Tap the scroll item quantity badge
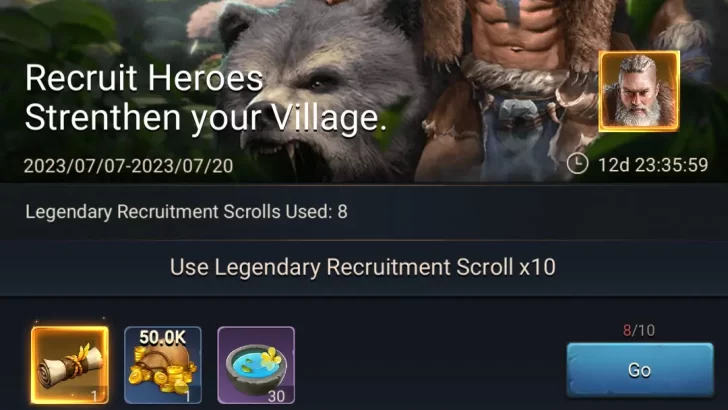Image resolution: width=728 pixels, height=410 pixels. point(94,396)
